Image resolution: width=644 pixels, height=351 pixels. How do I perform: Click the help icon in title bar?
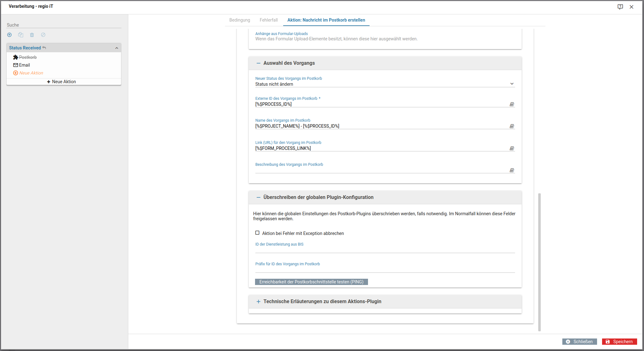[x=620, y=7]
